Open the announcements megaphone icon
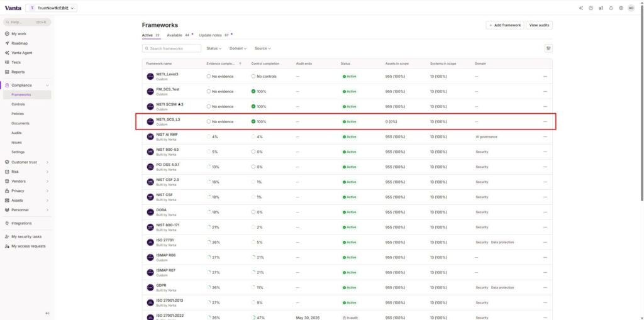This screenshot has height=320, width=644. [601, 8]
